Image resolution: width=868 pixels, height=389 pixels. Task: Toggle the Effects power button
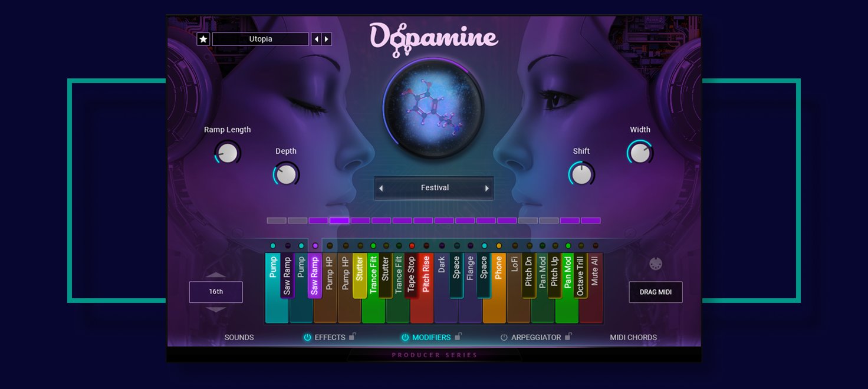(x=307, y=337)
